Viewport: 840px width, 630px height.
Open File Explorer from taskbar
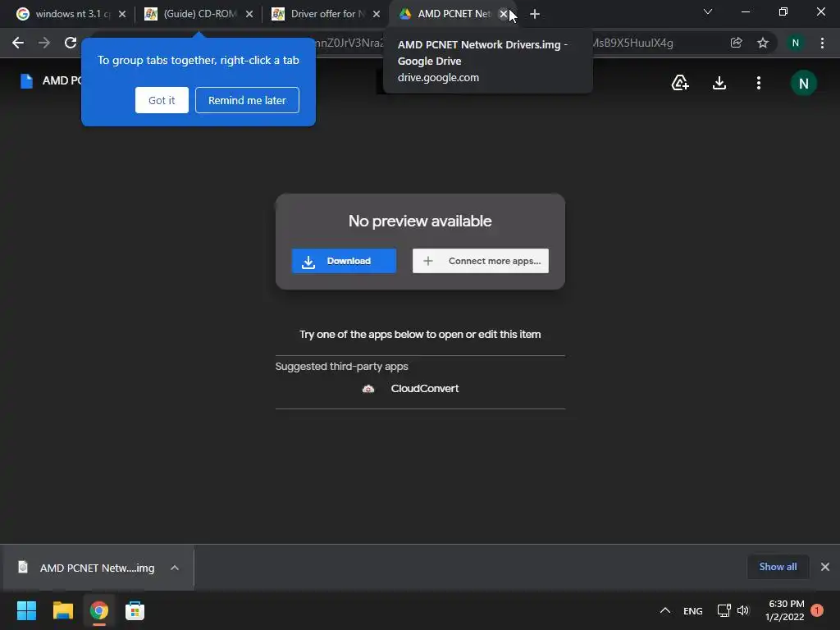point(62,610)
